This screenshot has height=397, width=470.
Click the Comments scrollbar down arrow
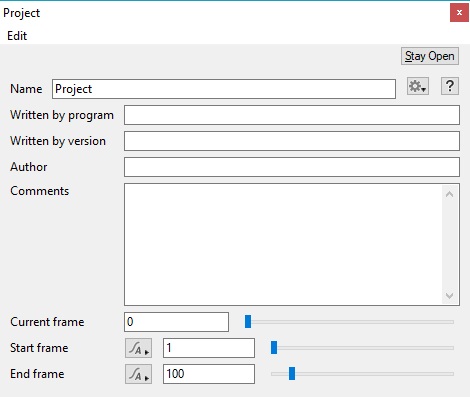[450, 295]
